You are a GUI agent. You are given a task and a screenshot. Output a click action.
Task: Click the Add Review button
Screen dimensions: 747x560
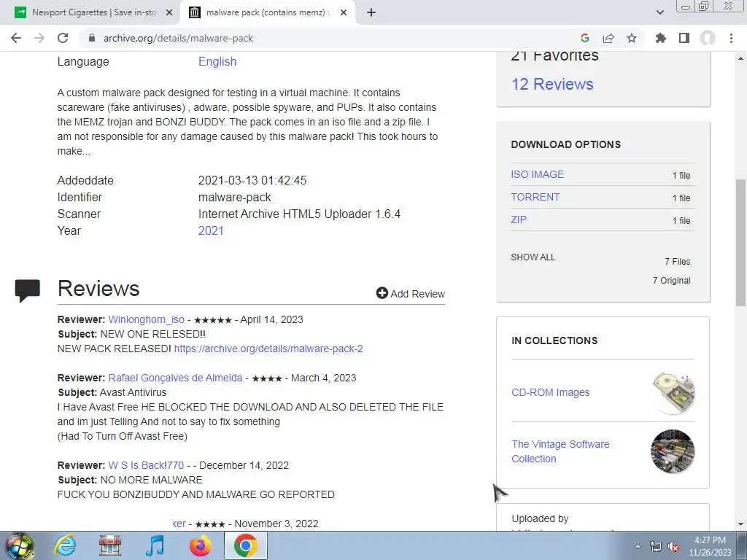tap(411, 293)
